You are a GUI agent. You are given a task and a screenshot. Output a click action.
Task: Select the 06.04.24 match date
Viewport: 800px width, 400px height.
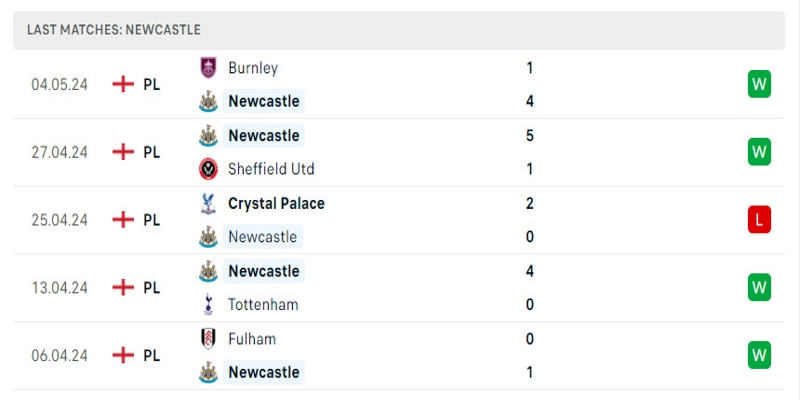coord(59,355)
